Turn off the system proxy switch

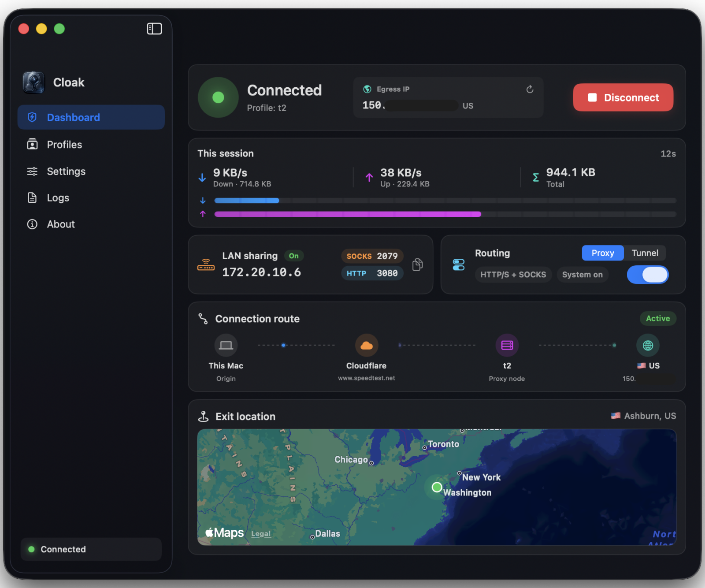tap(647, 275)
